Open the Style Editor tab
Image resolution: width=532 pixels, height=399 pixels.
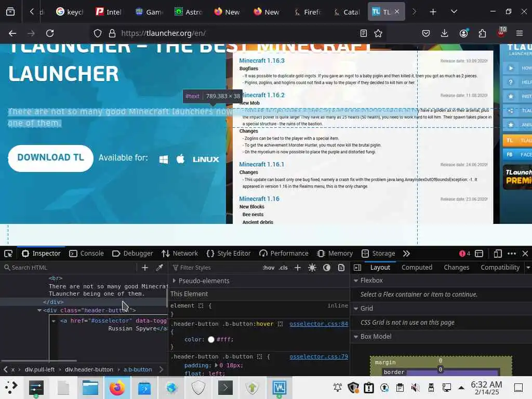[229, 254]
